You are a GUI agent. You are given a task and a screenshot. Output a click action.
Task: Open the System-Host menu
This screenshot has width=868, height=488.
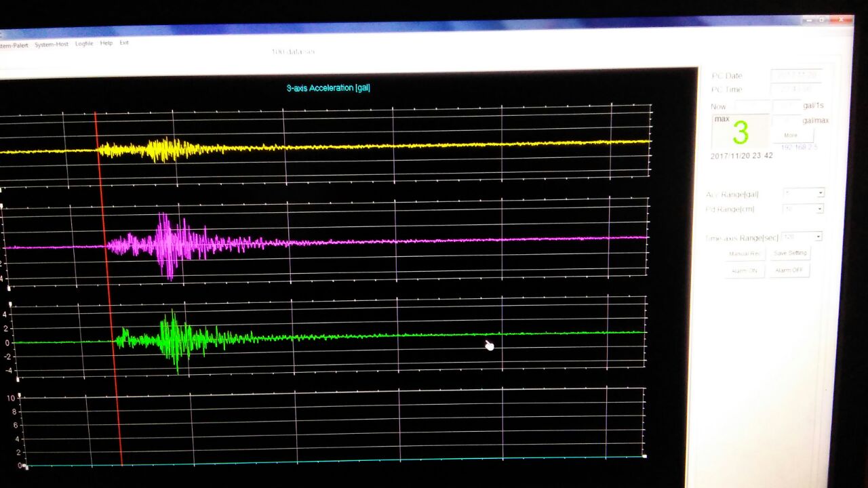tap(52, 45)
